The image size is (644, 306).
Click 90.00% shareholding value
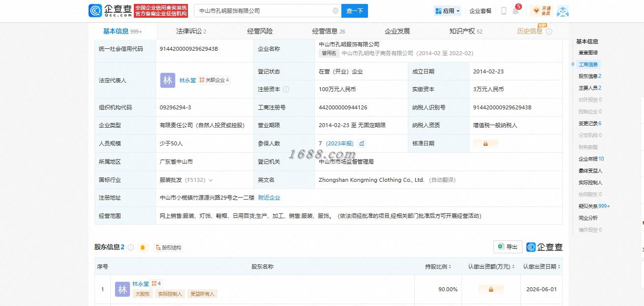pyautogui.click(x=448, y=289)
